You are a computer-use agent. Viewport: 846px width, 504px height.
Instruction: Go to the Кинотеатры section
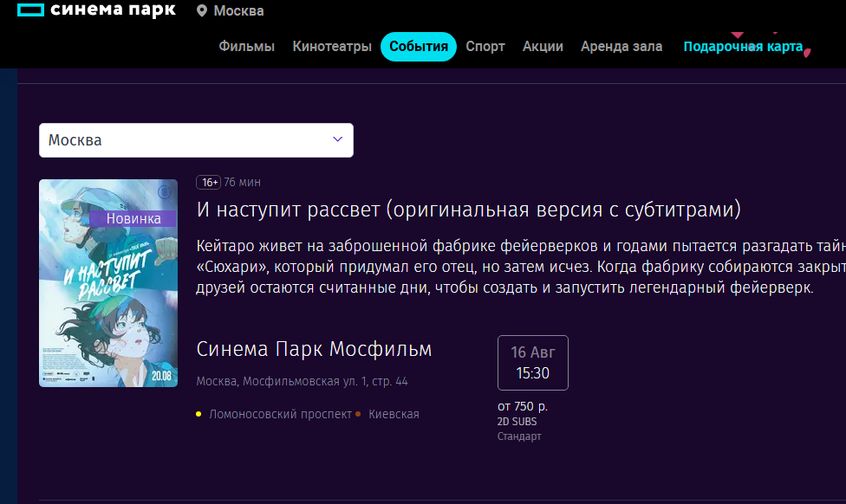pos(332,47)
